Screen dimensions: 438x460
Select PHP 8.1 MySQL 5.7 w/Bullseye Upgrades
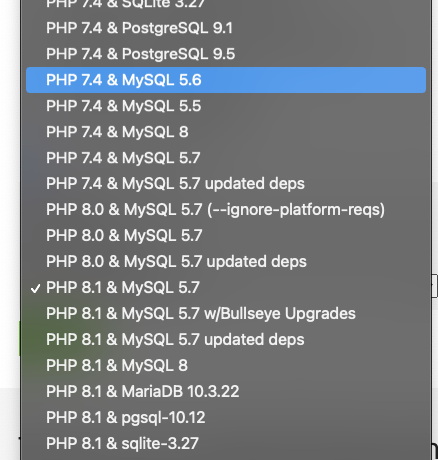(x=226, y=314)
